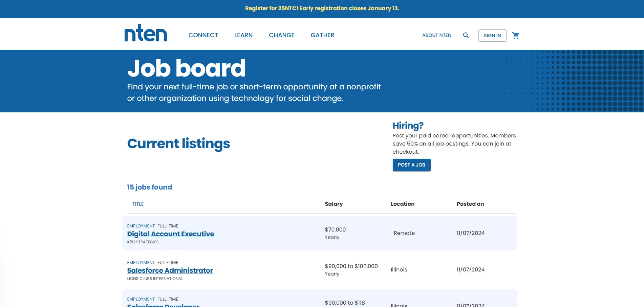
Task: Open the site search magnifier
Action: click(x=466, y=35)
